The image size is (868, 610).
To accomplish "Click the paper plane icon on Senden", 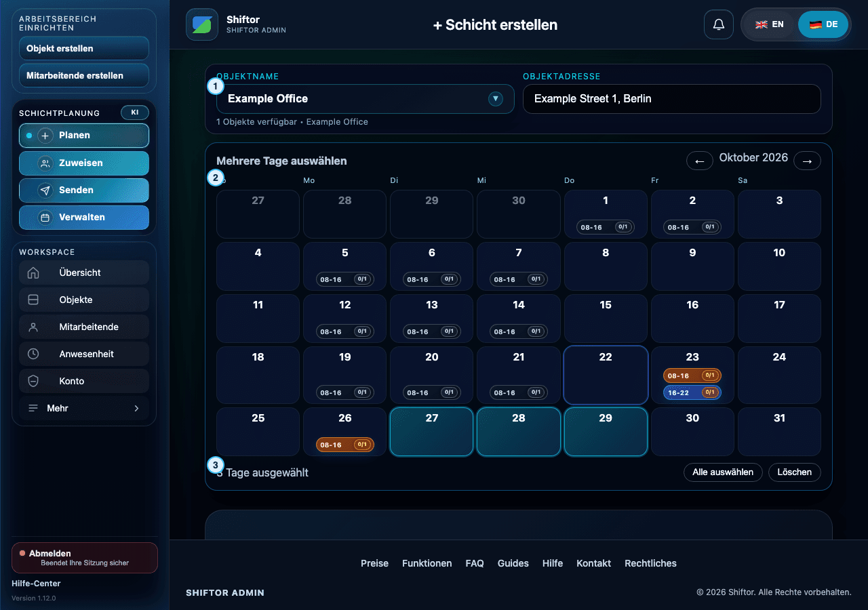I will [x=45, y=190].
